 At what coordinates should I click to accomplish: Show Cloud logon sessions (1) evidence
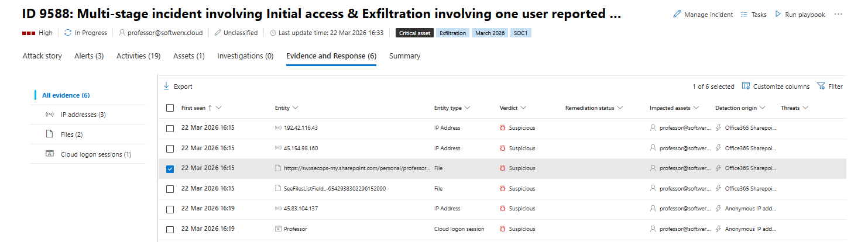[95, 154]
